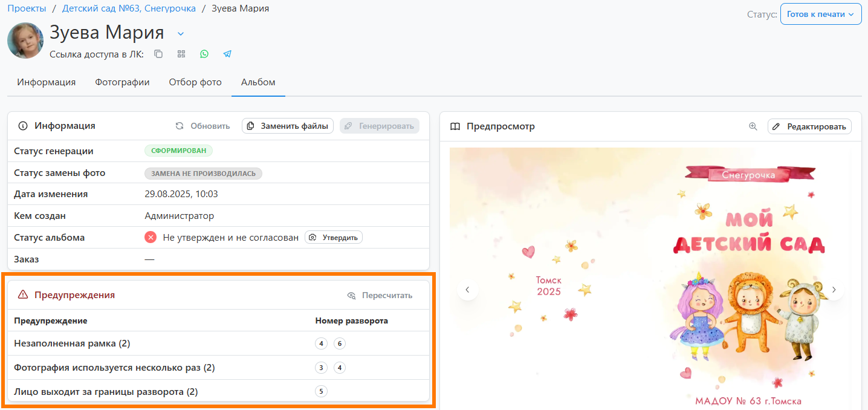Open spread 5 from face boundary warning

(x=321, y=391)
